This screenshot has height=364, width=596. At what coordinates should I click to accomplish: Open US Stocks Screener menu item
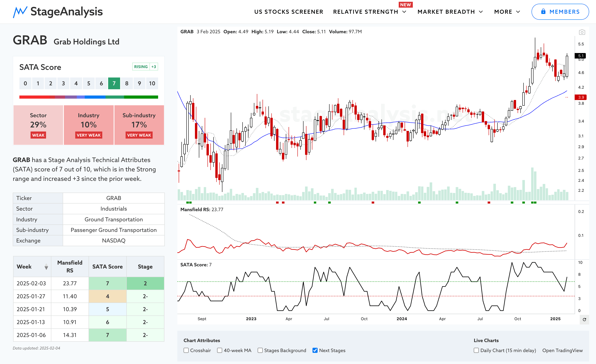[x=289, y=12]
